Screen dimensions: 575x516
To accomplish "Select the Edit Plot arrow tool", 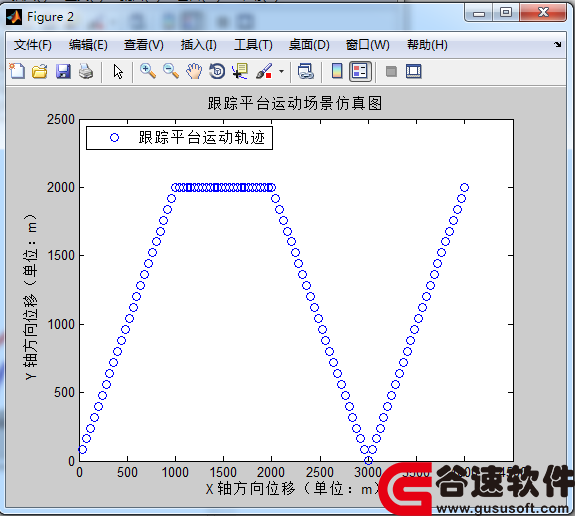I will click(118, 71).
